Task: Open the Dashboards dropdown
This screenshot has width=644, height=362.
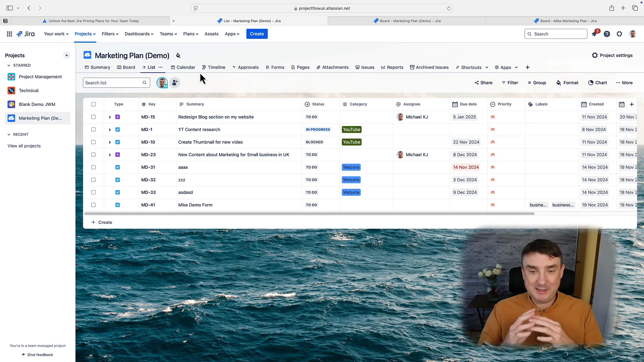Action: (139, 34)
